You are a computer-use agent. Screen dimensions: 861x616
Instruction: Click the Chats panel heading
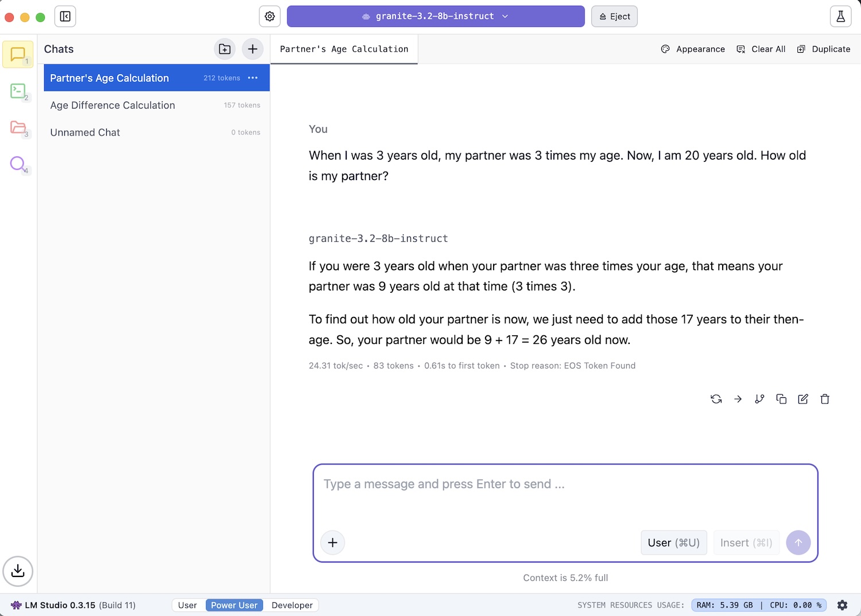pos(59,49)
